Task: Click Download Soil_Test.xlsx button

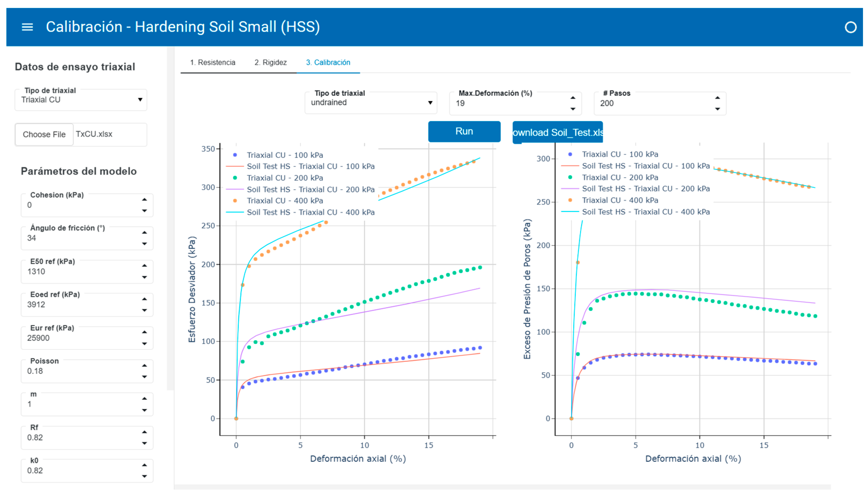Action: tap(557, 132)
